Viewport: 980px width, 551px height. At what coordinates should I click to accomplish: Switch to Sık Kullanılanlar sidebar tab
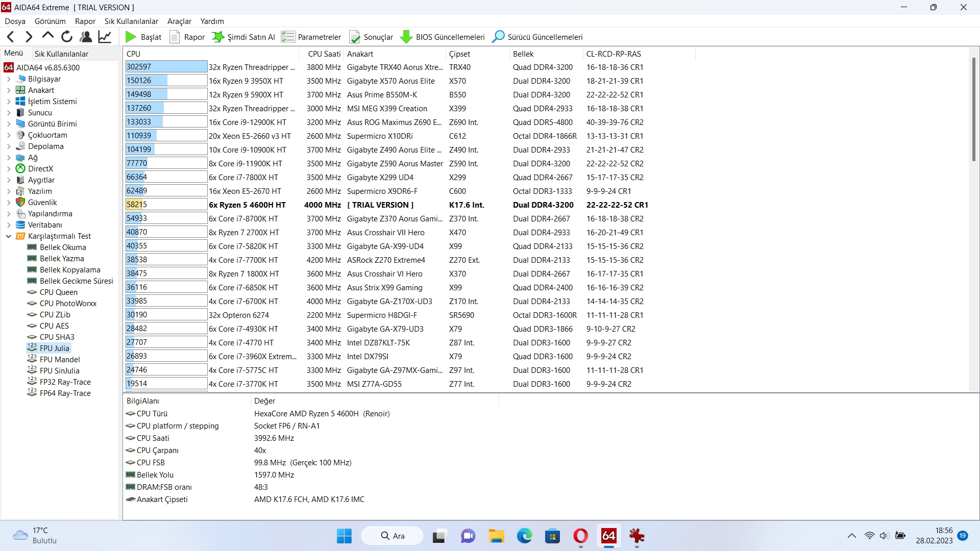pos(61,54)
